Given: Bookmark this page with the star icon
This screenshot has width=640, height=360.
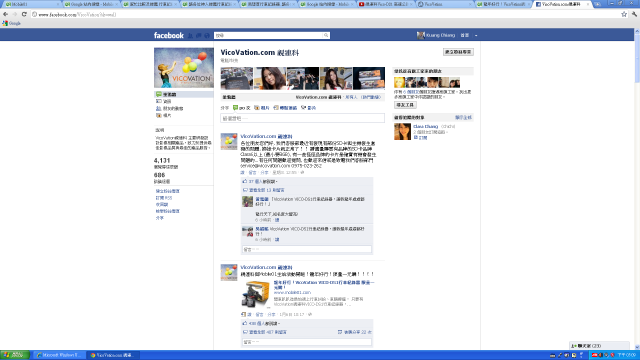Looking at the screenshot, I should pos(624,14).
